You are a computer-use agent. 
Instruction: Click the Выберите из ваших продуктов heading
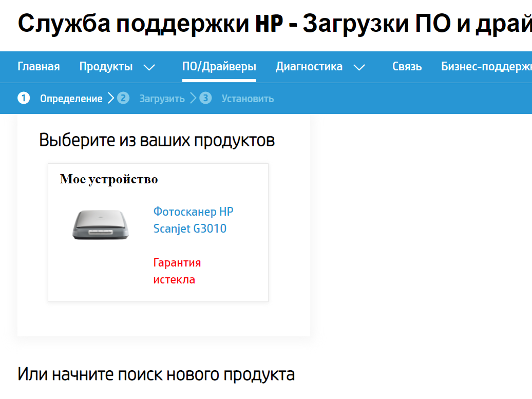(x=157, y=140)
